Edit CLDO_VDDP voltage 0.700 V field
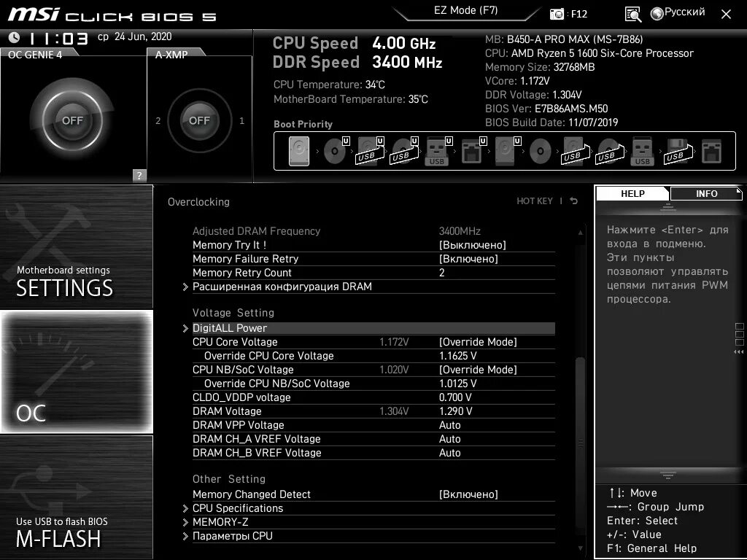Viewport: 747px width, 560px height. (455, 397)
